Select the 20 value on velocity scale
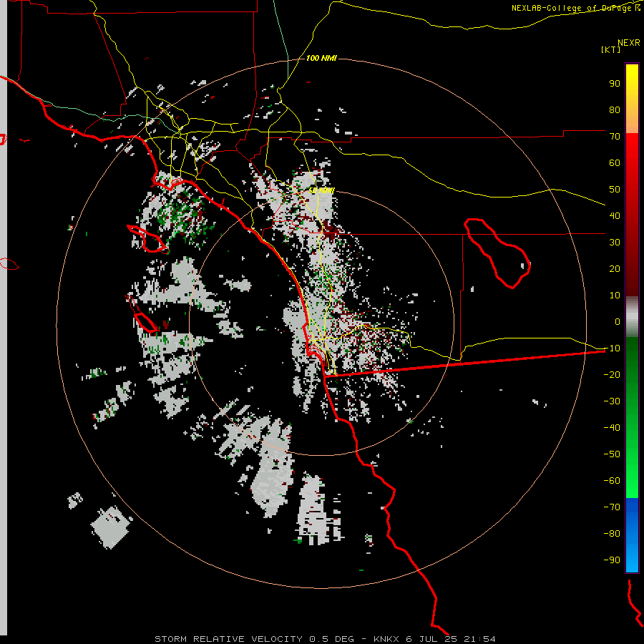 pos(615,268)
